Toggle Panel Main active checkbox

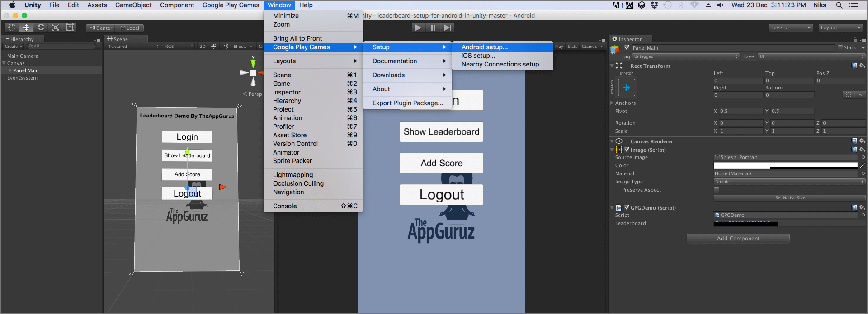[x=627, y=47]
